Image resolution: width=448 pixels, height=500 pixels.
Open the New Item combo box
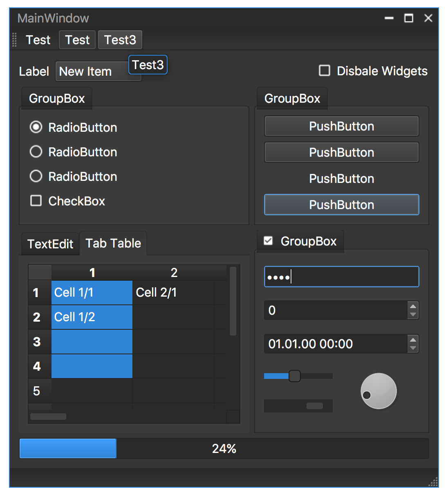[98, 71]
